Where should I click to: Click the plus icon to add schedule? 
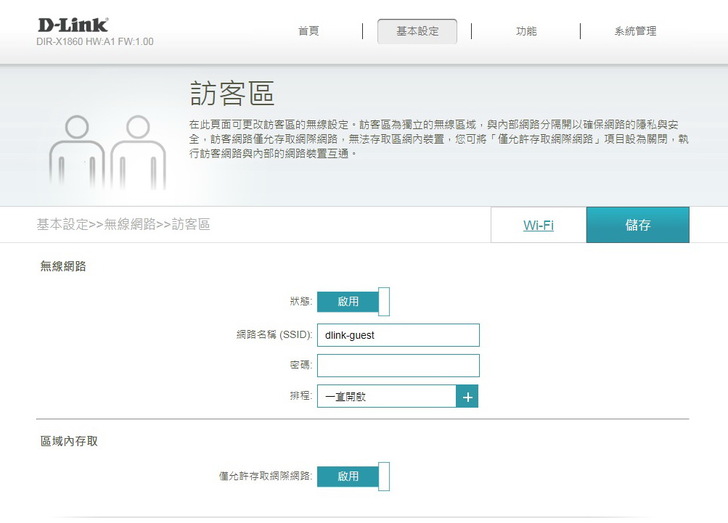coord(467,397)
